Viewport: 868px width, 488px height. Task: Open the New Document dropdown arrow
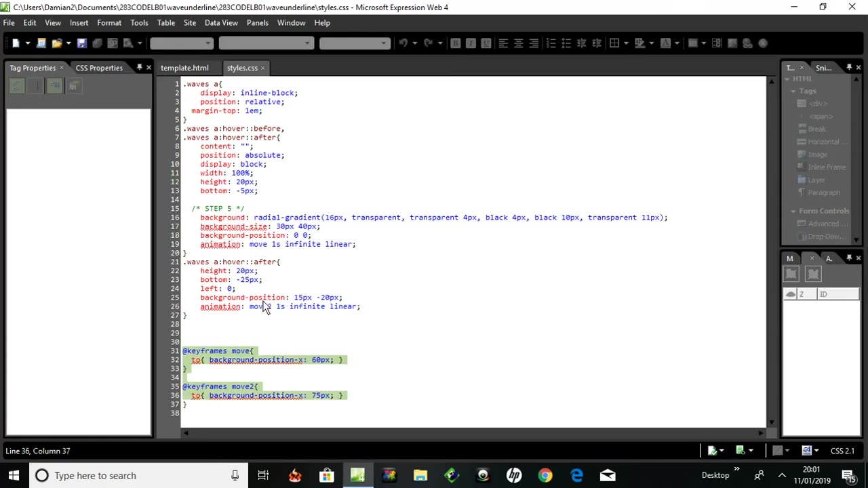28,43
